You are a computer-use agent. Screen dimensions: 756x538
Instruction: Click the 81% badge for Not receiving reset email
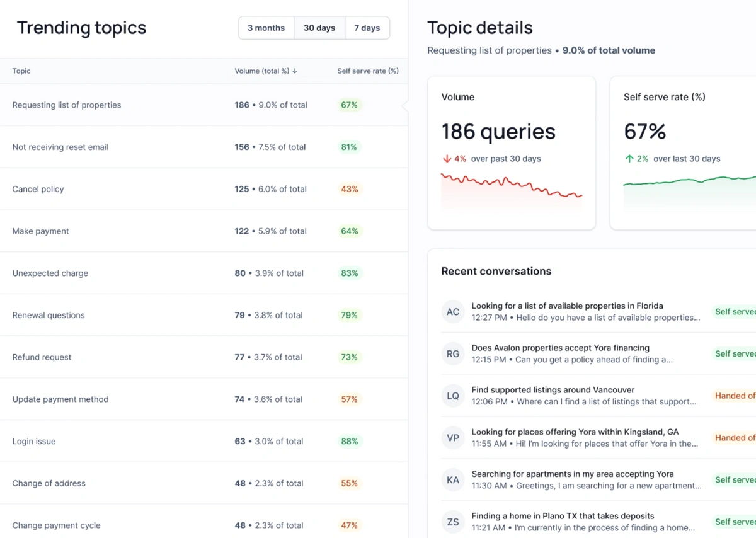tap(349, 147)
